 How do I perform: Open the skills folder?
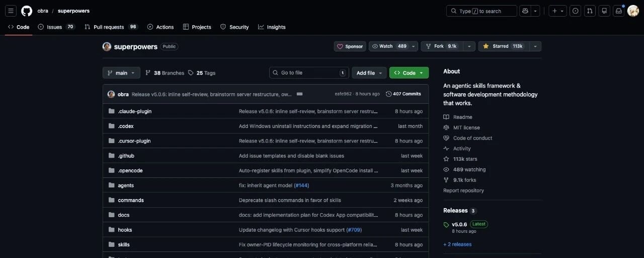coord(124,244)
